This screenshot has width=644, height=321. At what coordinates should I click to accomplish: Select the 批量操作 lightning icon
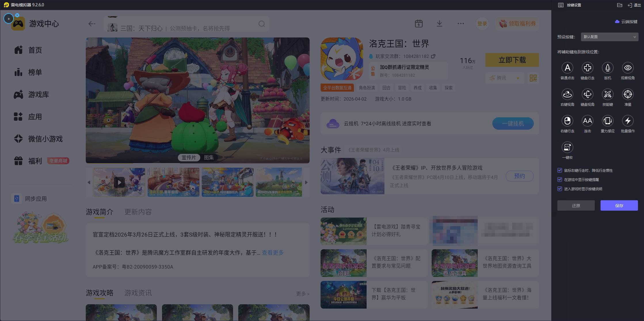[628, 121]
